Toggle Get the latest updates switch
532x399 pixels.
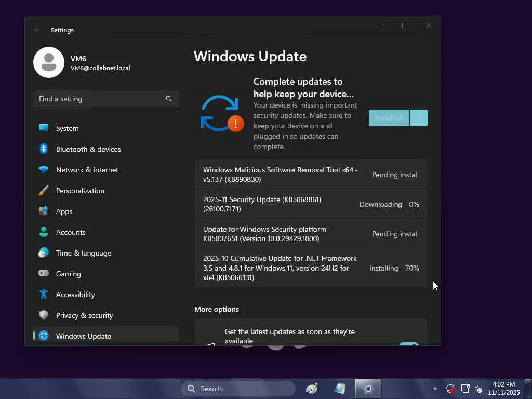pyautogui.click(x=409, y=344)
